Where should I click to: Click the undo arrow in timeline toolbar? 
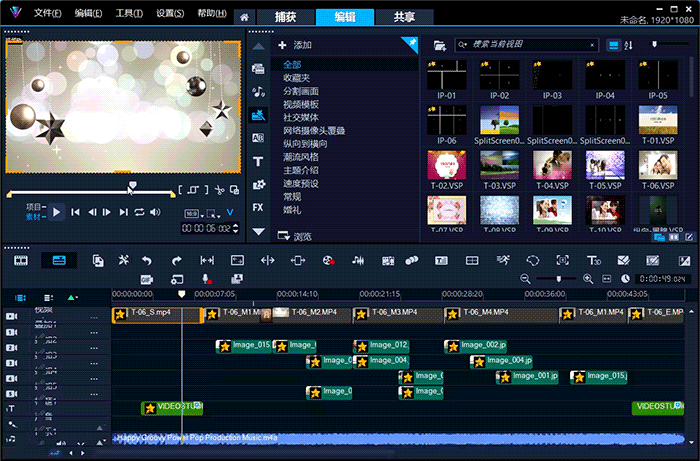tap(148, 260)
